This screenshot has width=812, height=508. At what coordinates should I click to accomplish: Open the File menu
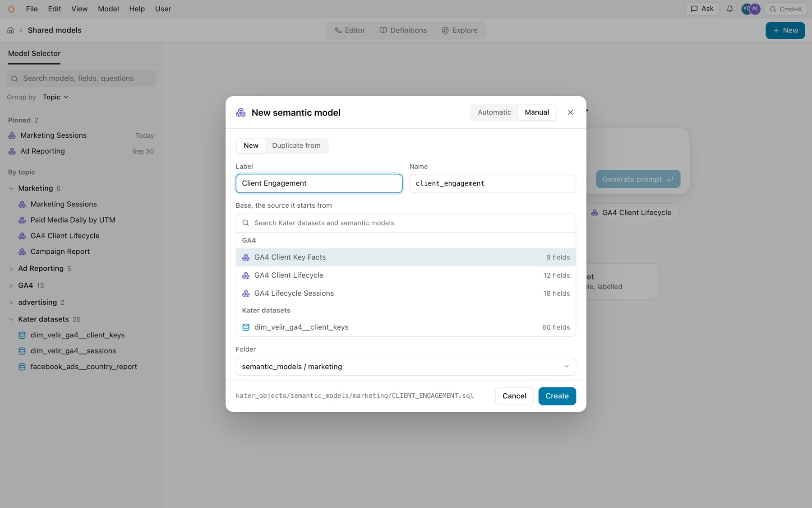32,9
